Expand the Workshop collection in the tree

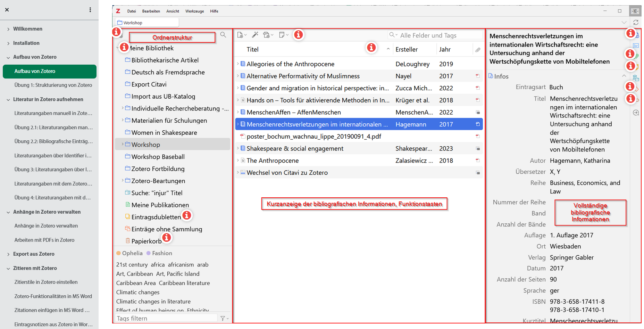click(122, 144)
